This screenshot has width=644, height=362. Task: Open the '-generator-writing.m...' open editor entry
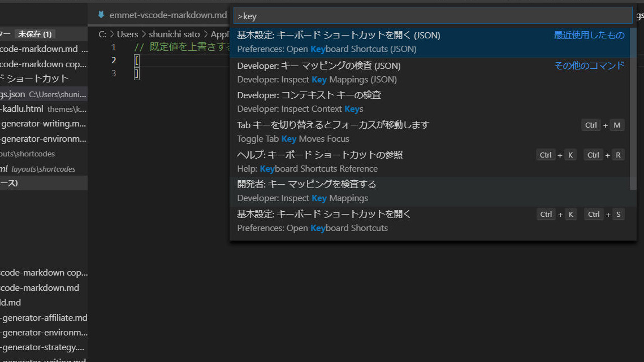click(x=44, y=124)
